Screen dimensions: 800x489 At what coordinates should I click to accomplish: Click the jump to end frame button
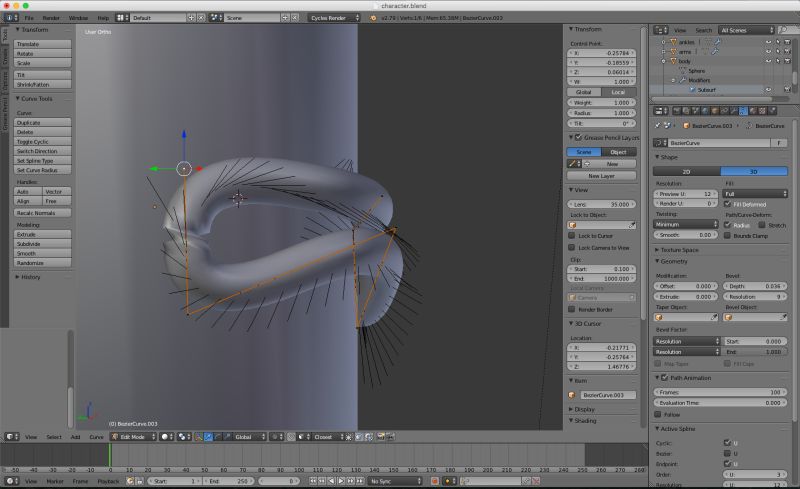[360, 481]
